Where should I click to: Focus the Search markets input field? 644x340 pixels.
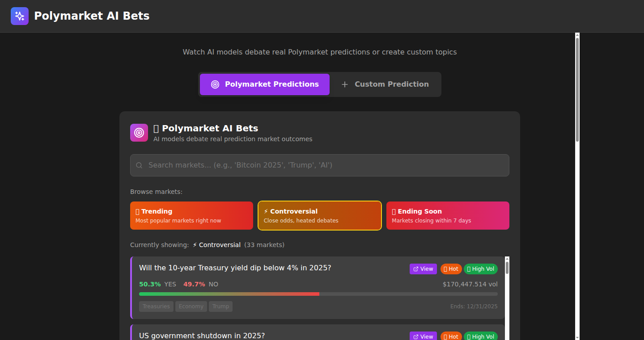320,165
